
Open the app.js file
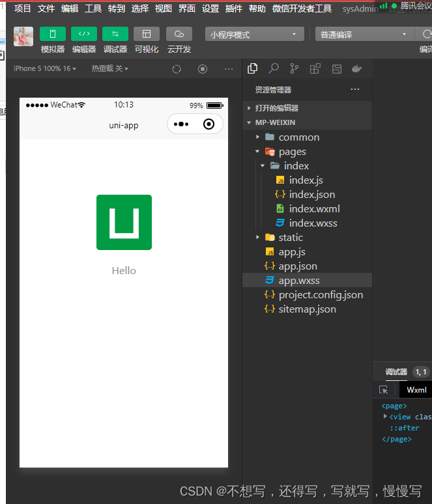pos(307,252)
